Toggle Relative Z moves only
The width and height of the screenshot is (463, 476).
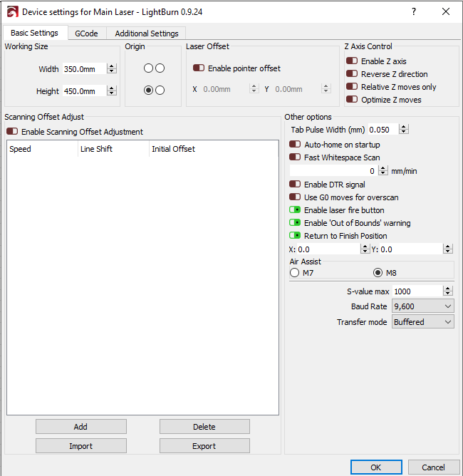tap(352, 86)
